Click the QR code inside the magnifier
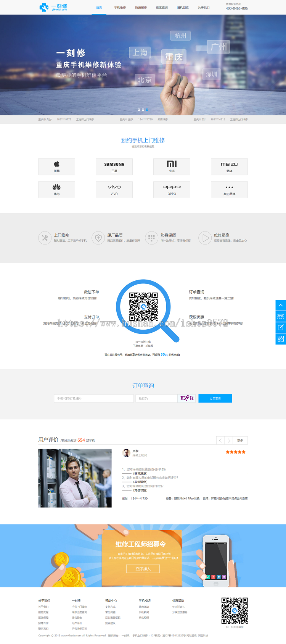This screenshot has width=286, height=644. click(x=143, y=307)
